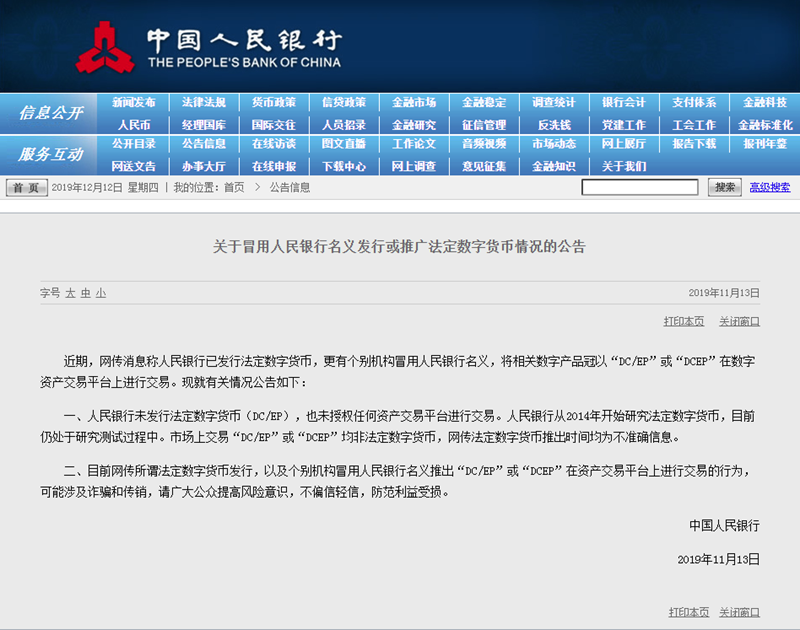The width and height of the screenshot is (800, 630).
Task: Go to 下载中心 menu item
Action: pyautogui.click(x=344, y=166)
